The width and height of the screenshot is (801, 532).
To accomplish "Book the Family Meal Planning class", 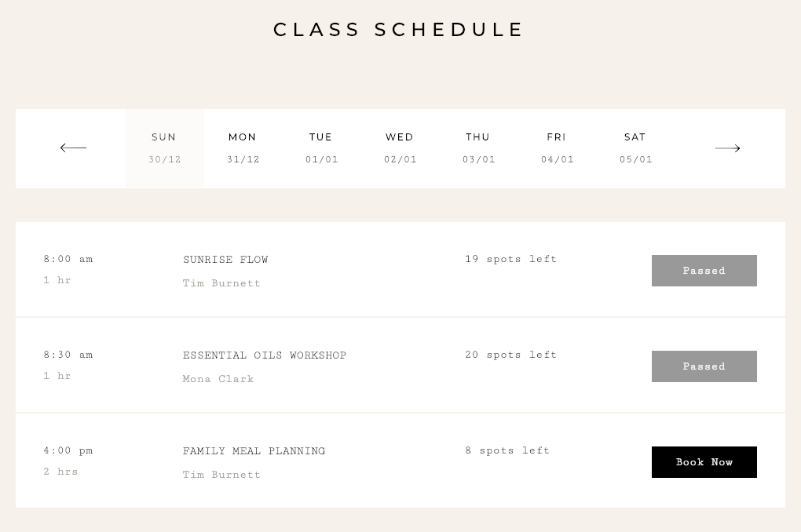I will (704, 462).
